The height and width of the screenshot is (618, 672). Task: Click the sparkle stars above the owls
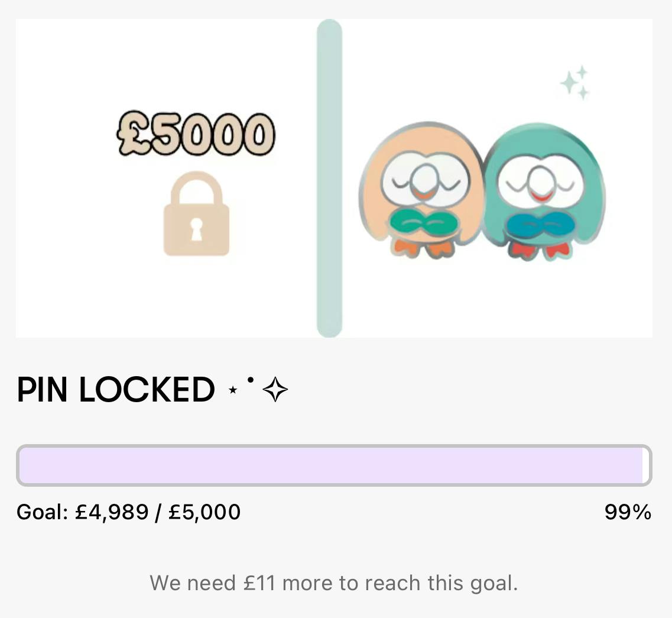[575, 83]
